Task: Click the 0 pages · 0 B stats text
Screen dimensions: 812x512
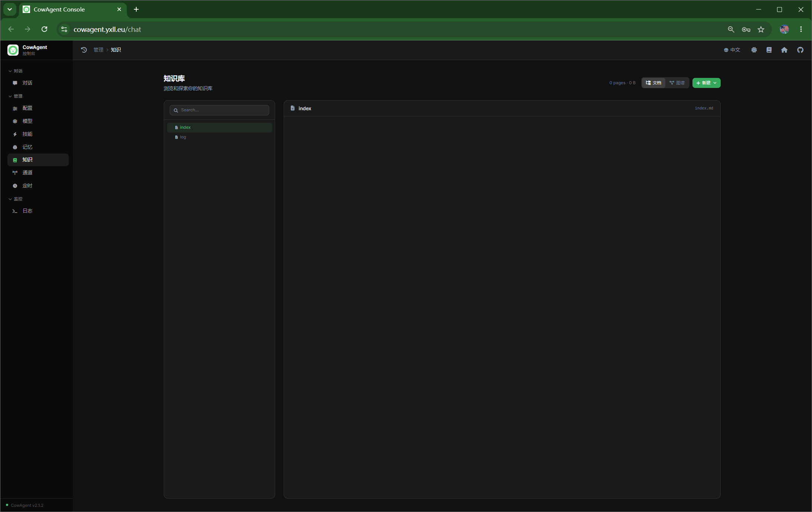Action: (622, 83)
